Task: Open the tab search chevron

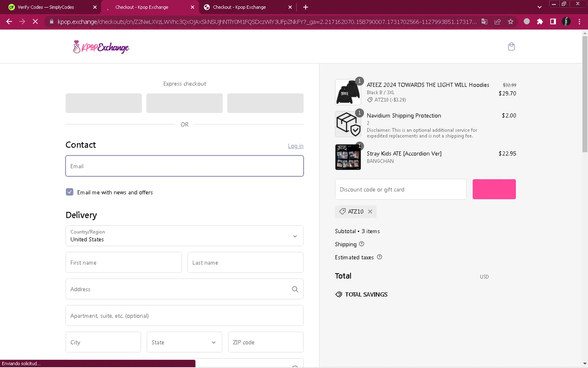Action: coord(539,7)
